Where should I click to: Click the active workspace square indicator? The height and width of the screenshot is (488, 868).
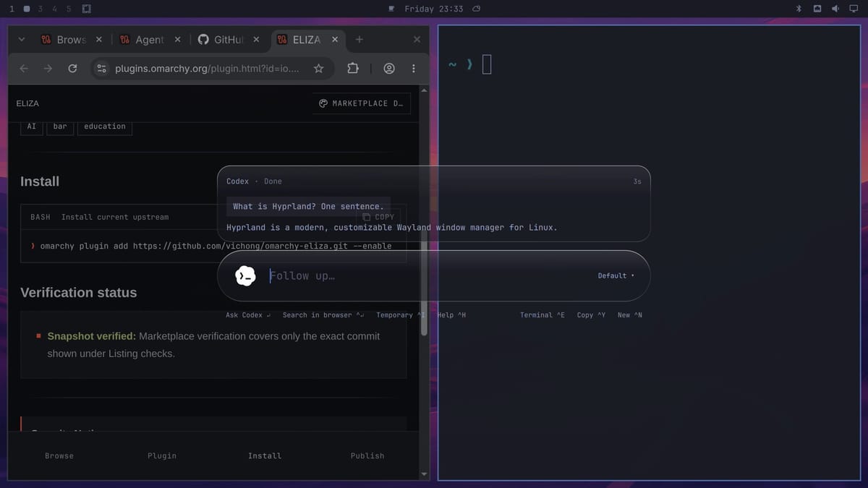26,9
